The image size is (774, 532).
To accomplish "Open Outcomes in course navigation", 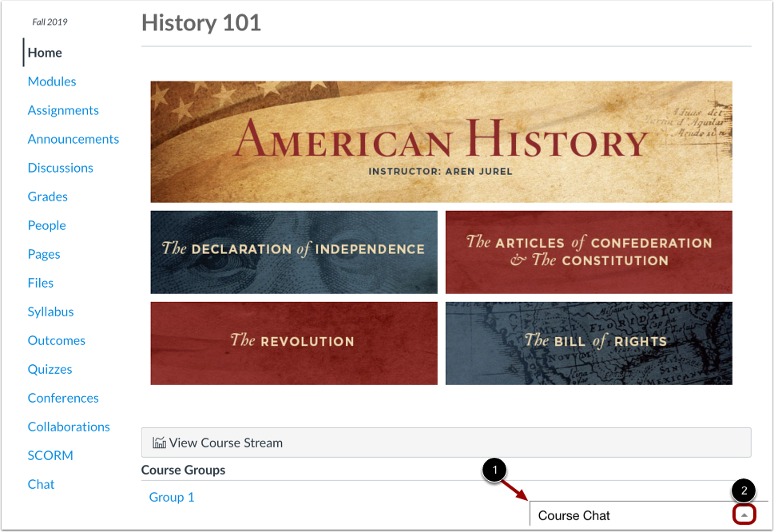I will [x=56, y=340].
